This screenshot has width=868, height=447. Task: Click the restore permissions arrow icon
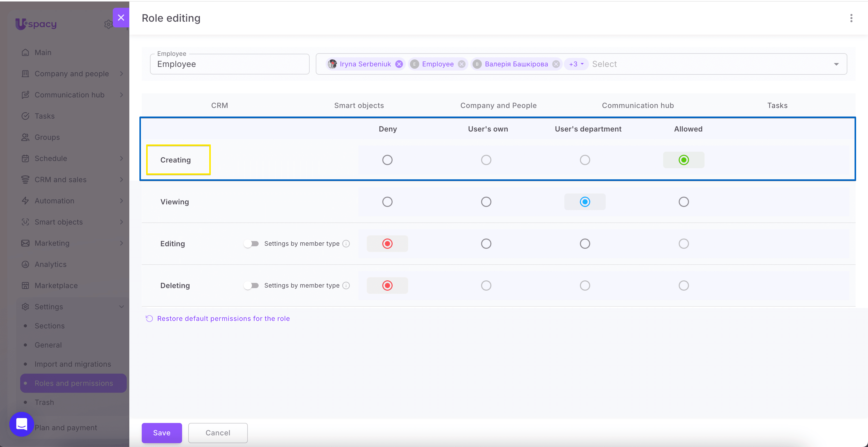click(x=149, y=318)
